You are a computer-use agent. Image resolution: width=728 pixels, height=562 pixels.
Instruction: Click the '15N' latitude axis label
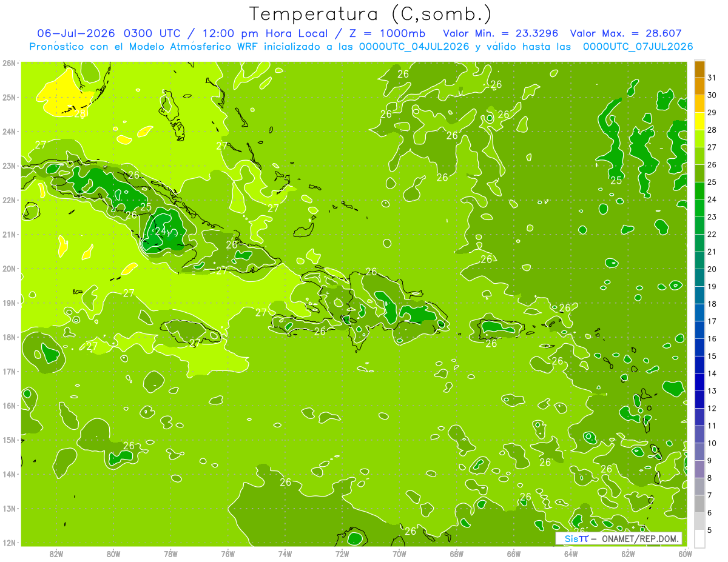tap(8, 440)
